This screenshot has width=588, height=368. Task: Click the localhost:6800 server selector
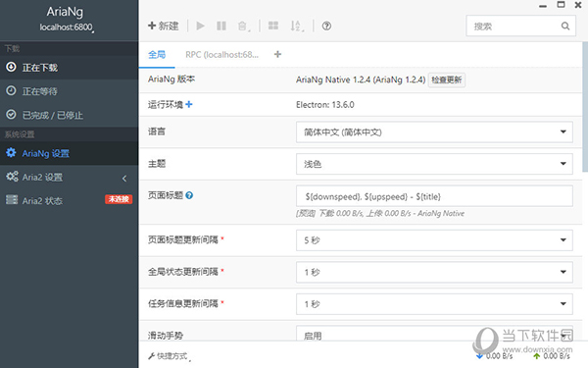pyautogui.click(x=67, y=27)
